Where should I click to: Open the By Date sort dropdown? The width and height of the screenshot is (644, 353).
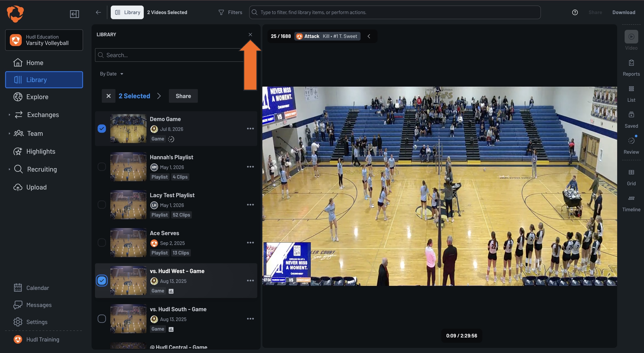tap(112, 74)
